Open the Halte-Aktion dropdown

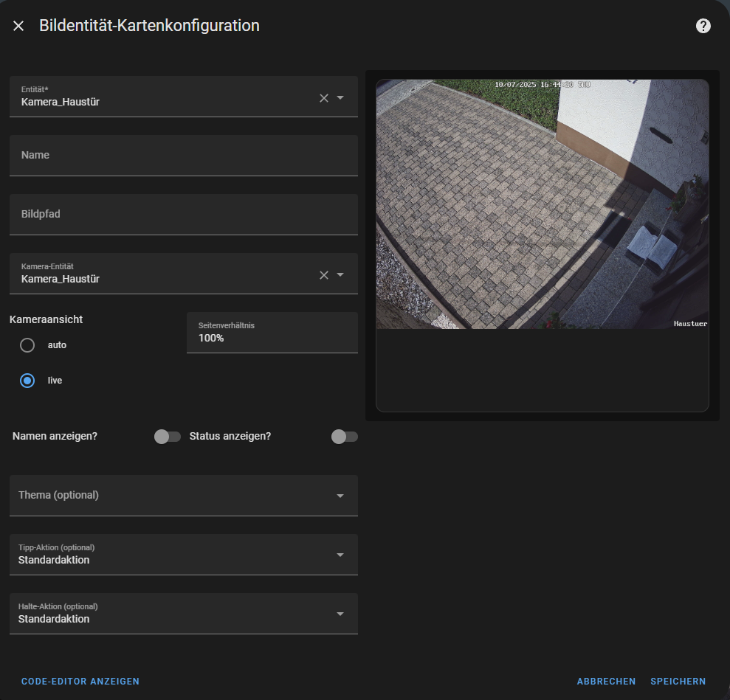point(183,614)
